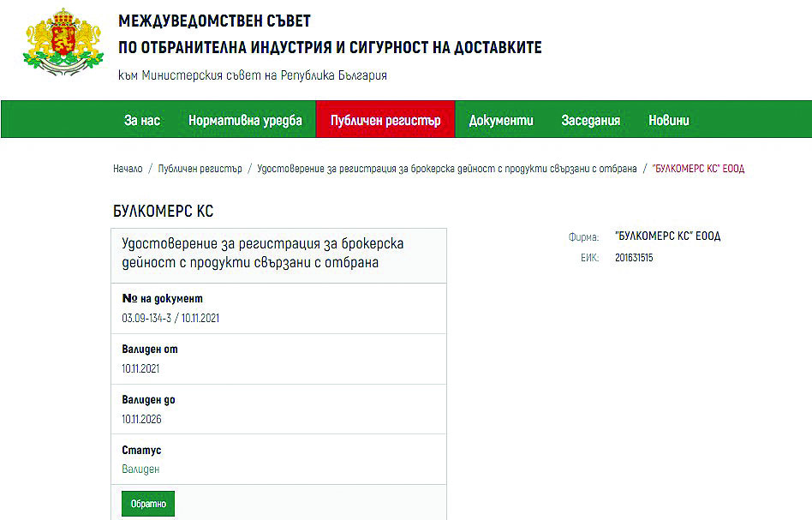The image size is (812, 520).
Task: Click the date under Валиден от
Action: tap(141, 369)
